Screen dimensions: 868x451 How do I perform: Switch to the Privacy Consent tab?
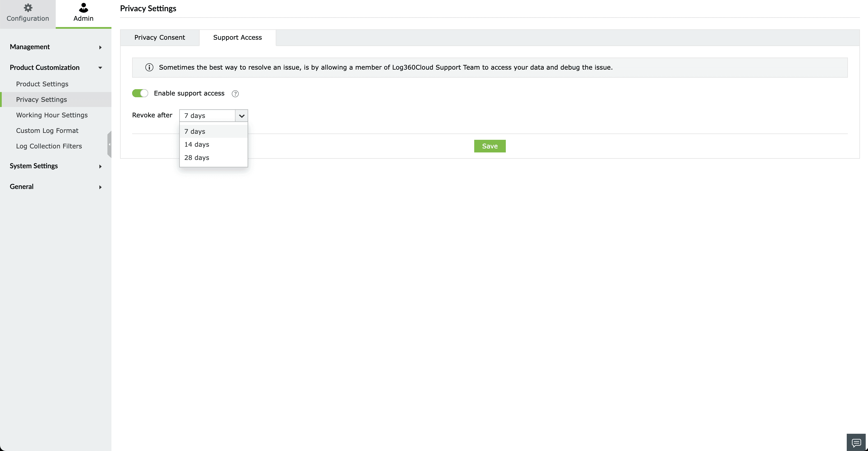point(159,37)
